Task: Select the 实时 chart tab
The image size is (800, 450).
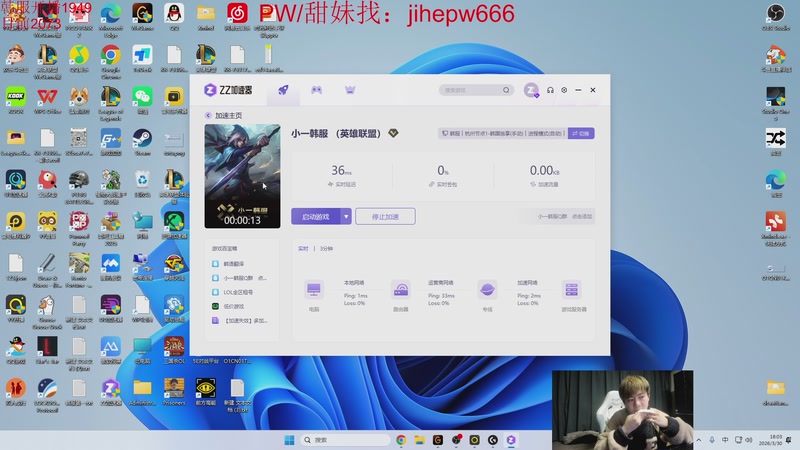Action: tap(303, 248)
